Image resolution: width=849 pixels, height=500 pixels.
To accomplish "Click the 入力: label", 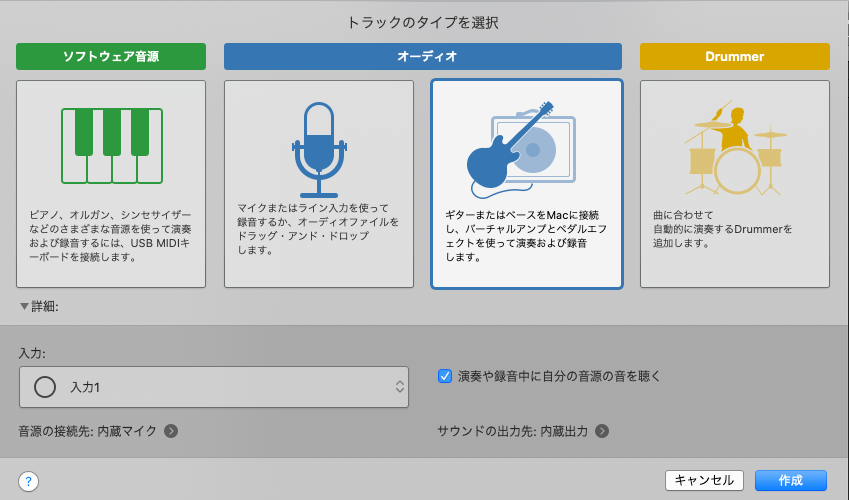I will 32,353.
